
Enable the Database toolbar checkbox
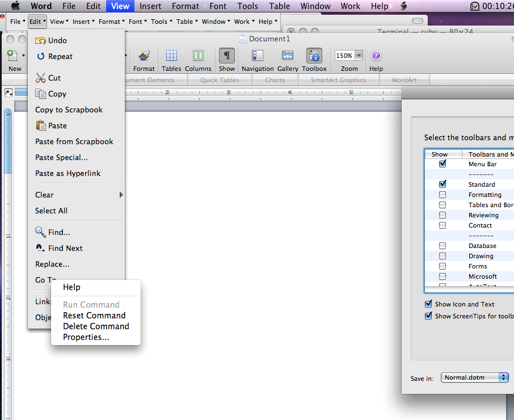(443, 246)
